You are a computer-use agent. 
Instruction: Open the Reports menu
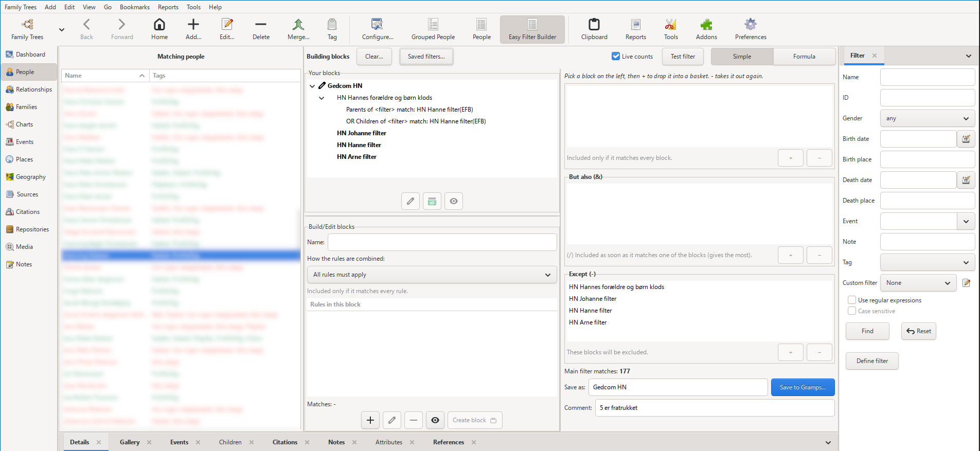click(168, 7)
